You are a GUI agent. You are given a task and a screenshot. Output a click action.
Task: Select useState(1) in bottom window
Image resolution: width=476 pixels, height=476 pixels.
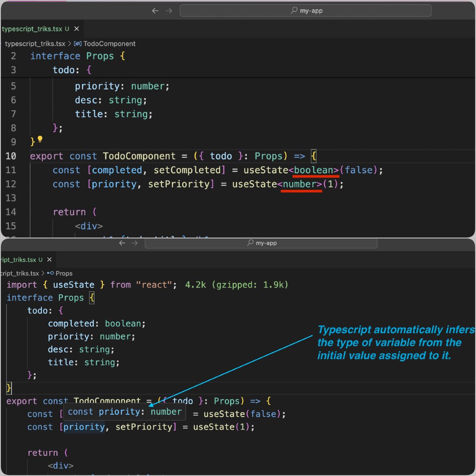pyautogui.click(x=221, y=427)
